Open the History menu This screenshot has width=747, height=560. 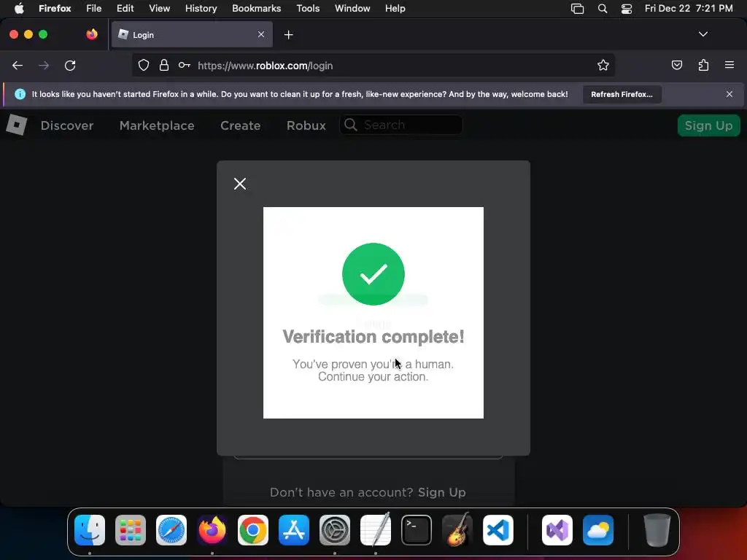point(201,9)
